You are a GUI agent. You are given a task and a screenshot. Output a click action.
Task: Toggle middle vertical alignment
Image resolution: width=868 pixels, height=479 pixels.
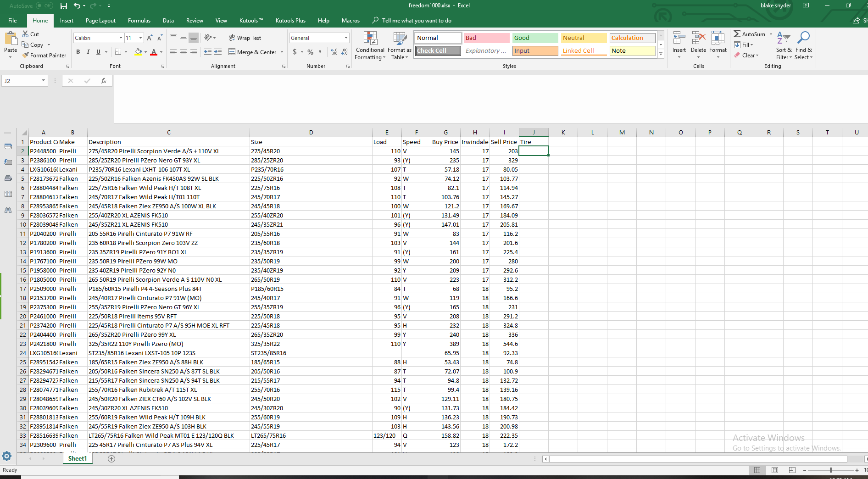184,38
